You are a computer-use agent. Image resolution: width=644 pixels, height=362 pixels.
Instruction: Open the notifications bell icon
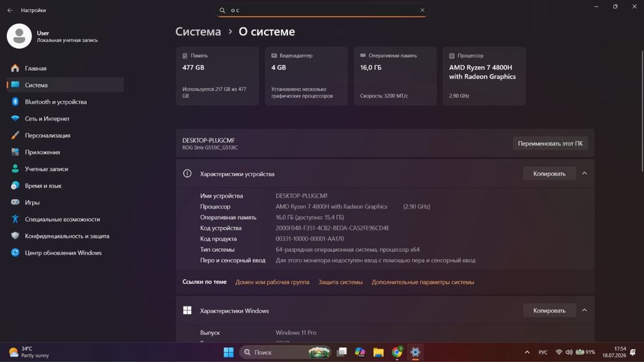pyautogui.click(x=633, y=352)
